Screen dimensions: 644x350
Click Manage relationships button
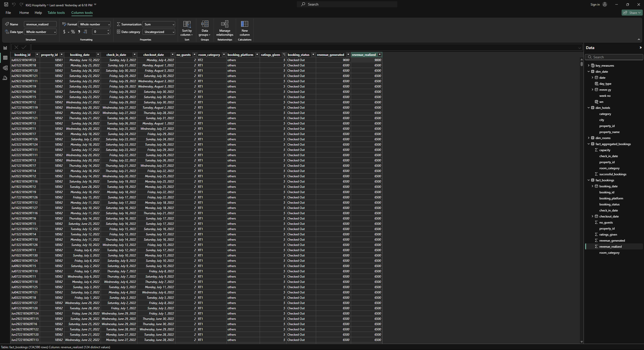pos(225,28)
